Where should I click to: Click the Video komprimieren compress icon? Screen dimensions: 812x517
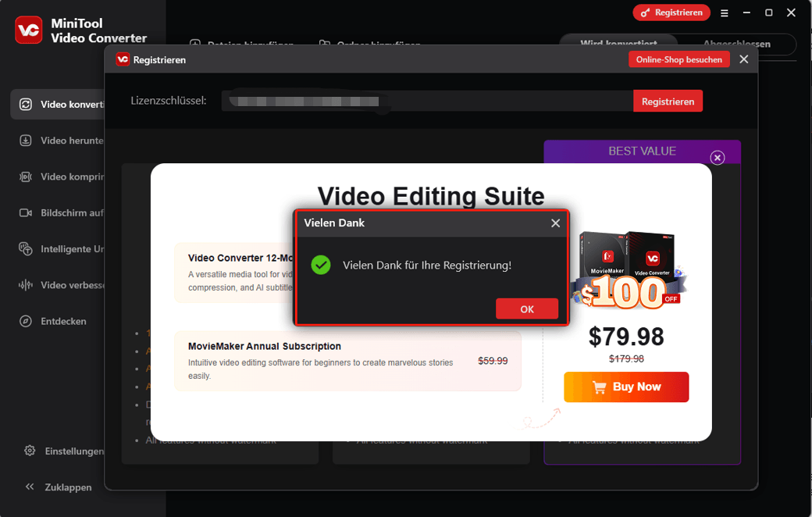click(x=25, y=176)
